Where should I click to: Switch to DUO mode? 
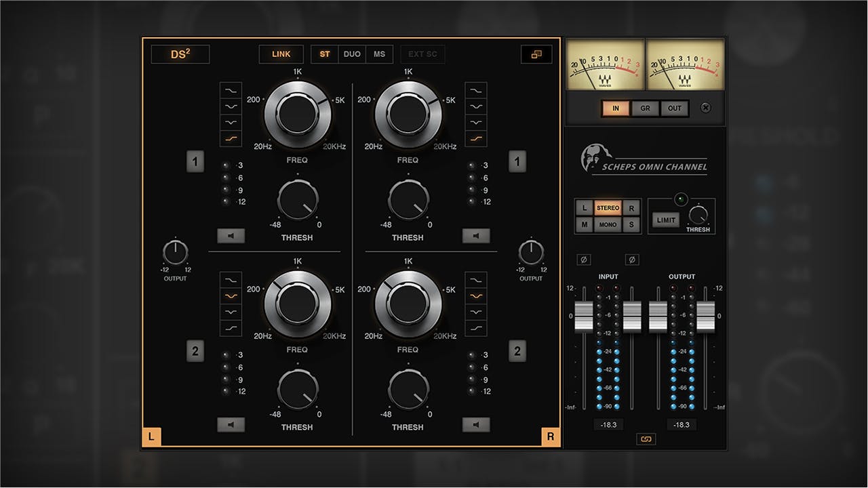tap(352, 54)
